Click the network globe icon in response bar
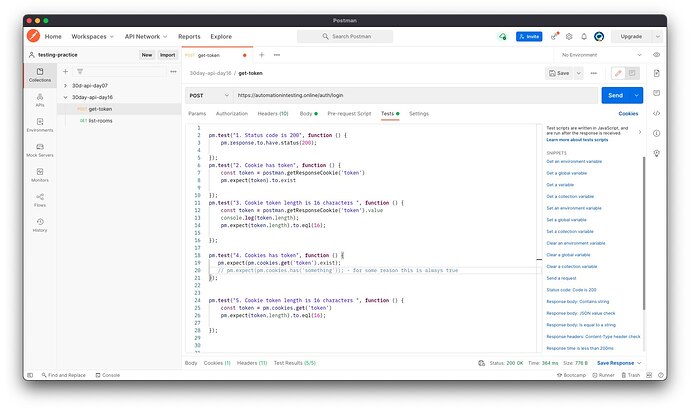Image resolution: width=690 pixels, height=411 pixels. tap(481, 363)
